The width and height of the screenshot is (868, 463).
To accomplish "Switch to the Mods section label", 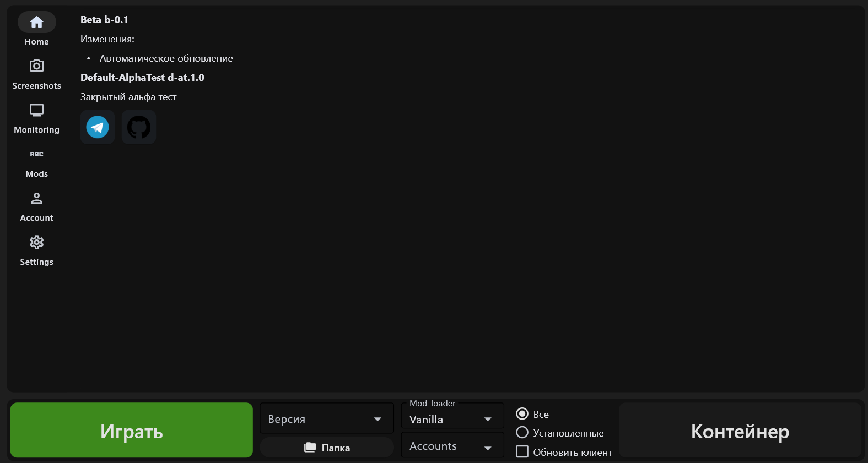I will click(37, 174).
